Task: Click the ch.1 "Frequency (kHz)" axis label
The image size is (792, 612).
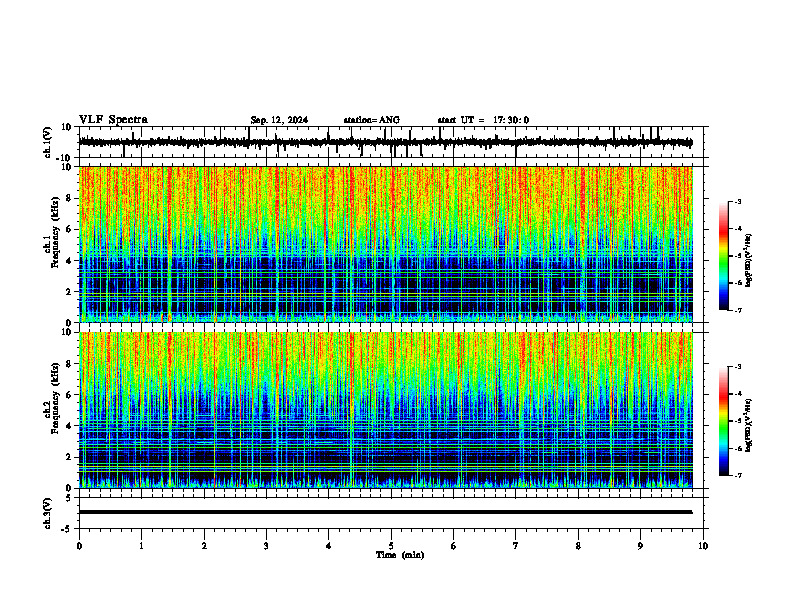Action: click(55, 232)
